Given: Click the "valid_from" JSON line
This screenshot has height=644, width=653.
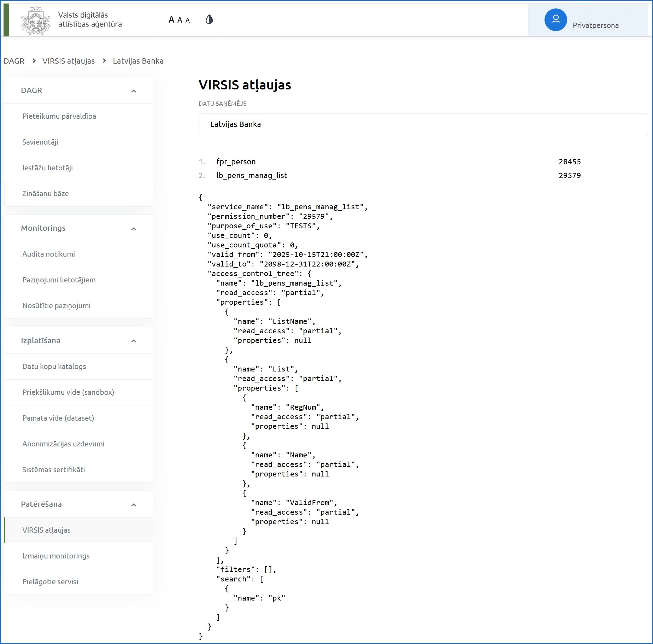Looking at the screenshot, I should tap(287, 255).
